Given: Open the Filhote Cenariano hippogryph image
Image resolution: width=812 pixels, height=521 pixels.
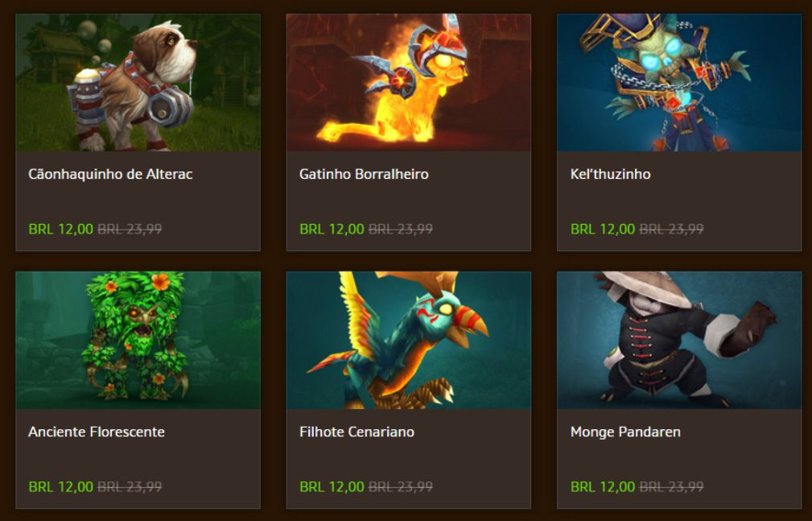Looking at the screenshot, I should (409, 341).
